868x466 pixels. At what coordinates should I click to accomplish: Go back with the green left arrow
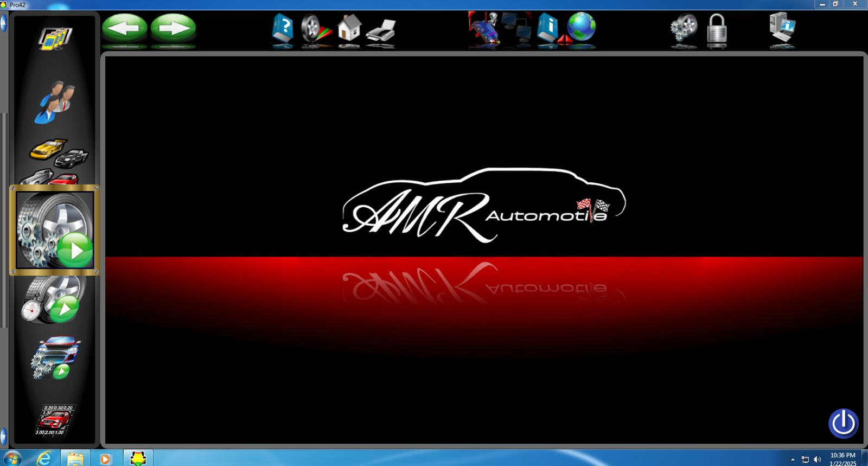tap(125, 28)
